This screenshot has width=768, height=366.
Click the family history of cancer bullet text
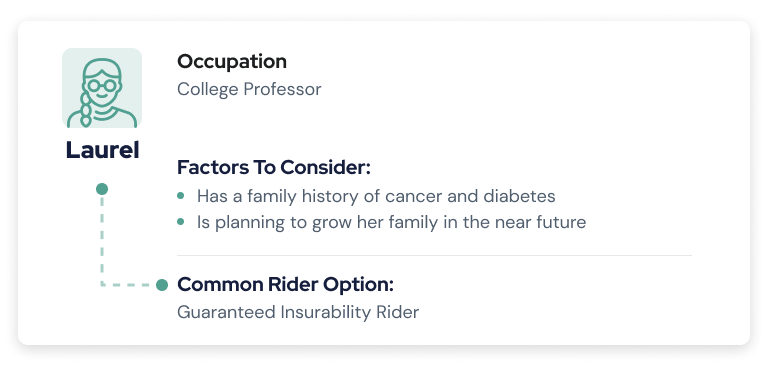pos(376,196)
